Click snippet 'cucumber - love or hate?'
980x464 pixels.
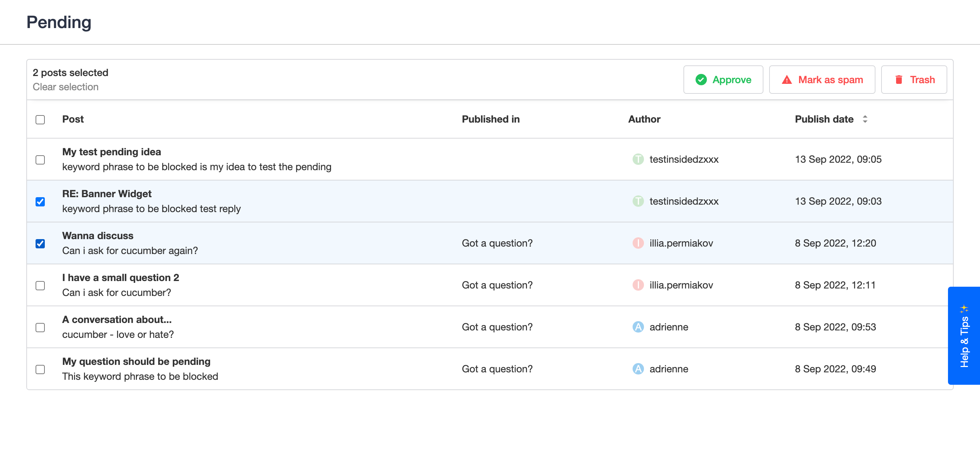tap(118, 334)
